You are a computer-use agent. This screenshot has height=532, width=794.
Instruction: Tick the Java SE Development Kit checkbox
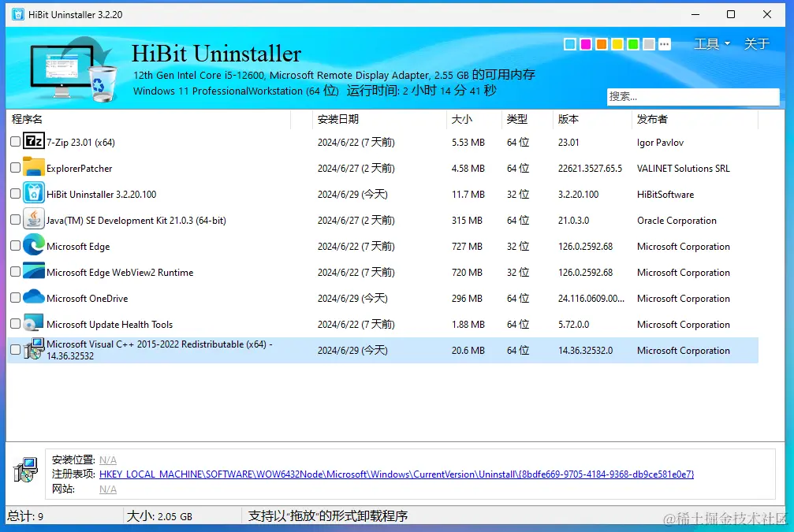[x=15, y=220]
